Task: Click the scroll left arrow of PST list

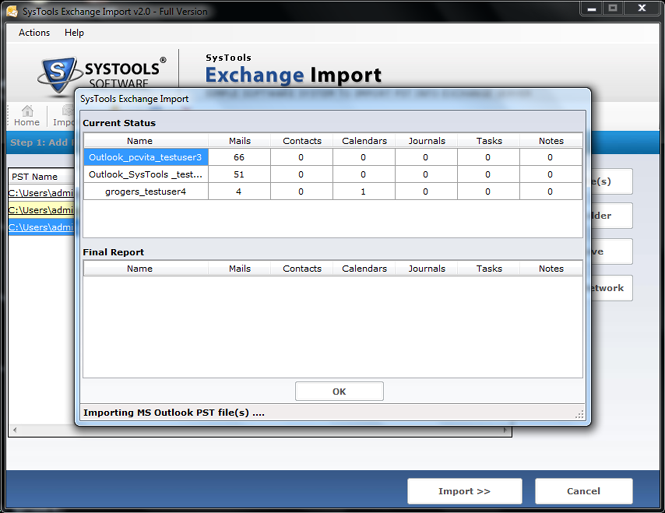Action: tap(15, 430)
